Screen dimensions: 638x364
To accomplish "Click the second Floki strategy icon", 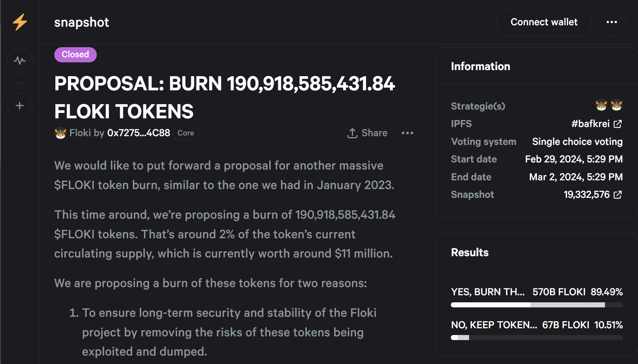I will pos(617,106).
